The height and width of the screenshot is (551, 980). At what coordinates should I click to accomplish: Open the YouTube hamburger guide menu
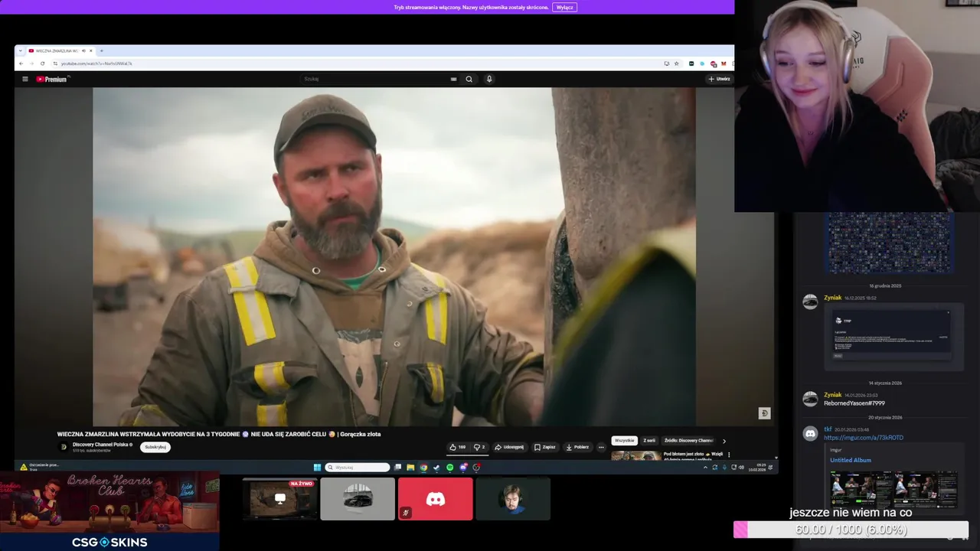[x=24, y=79]
